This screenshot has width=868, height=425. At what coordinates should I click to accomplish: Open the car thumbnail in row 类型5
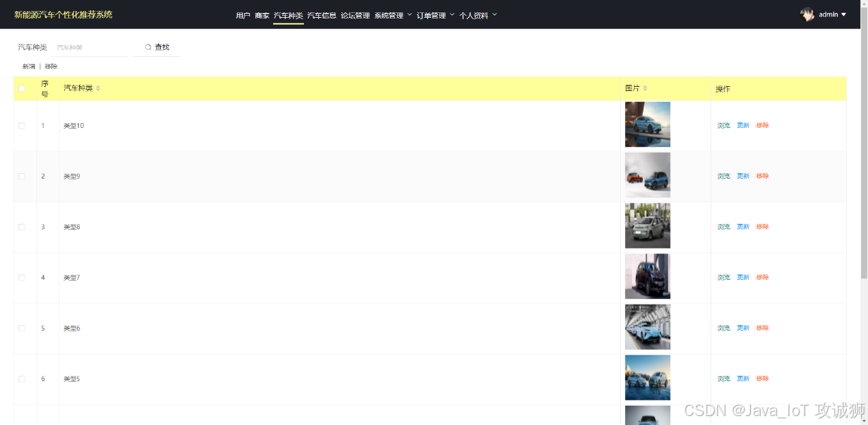(648, 378)
